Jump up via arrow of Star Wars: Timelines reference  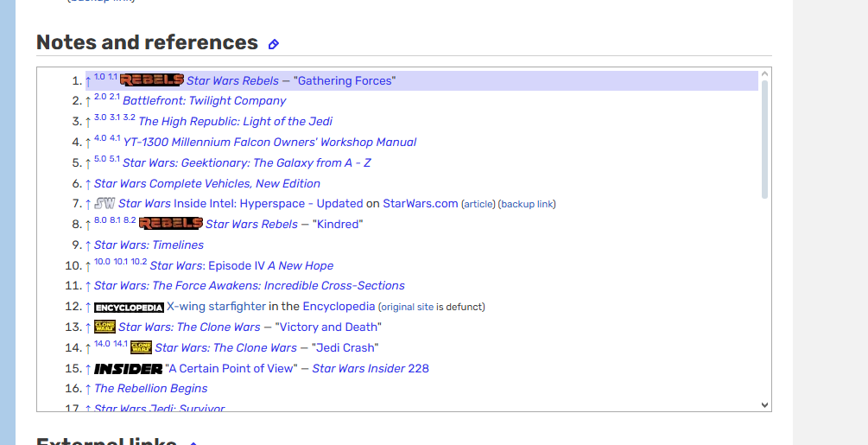pos(88,245)
